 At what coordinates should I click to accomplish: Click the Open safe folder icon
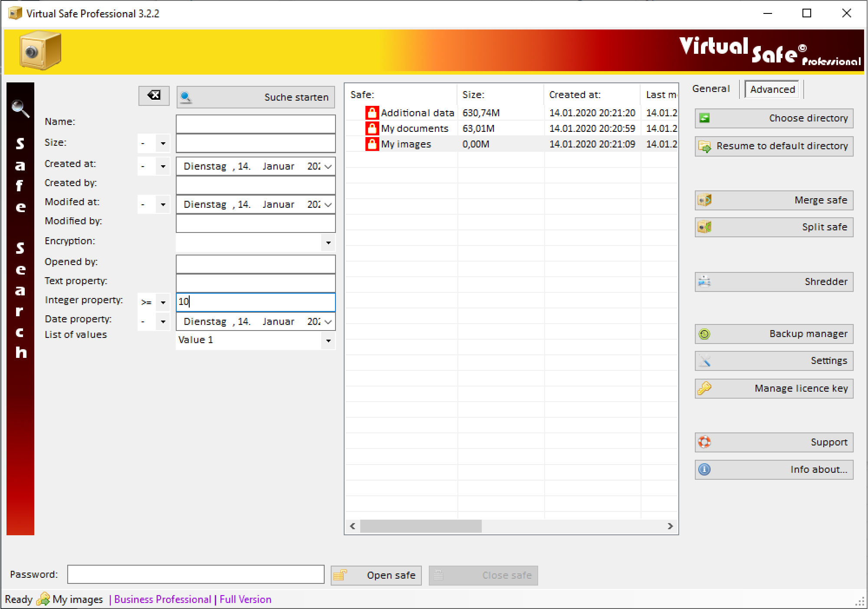(340, 575)
